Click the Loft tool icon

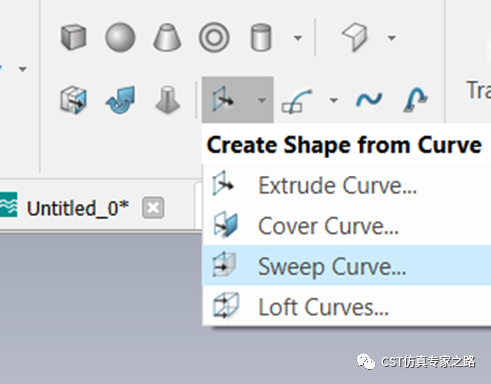(168, 100)
